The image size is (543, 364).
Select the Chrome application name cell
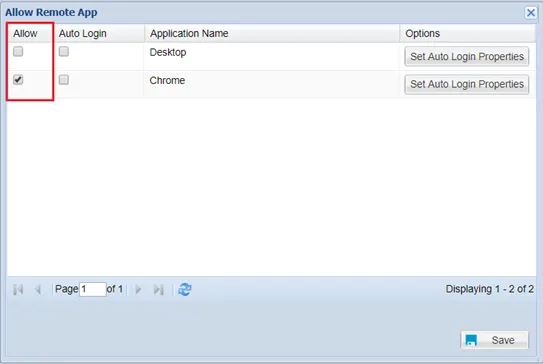pos(272,85)
